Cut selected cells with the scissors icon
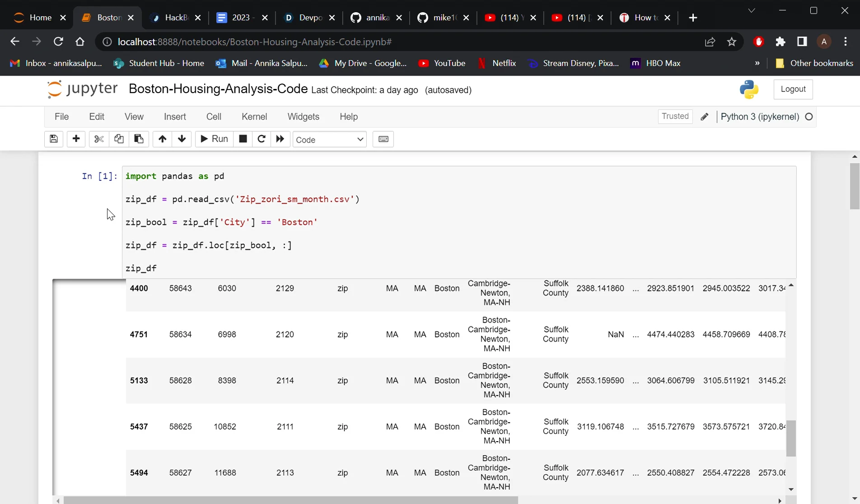Viewport: 860px width, 504px height. pyautogui.click(x=98, y=139)
